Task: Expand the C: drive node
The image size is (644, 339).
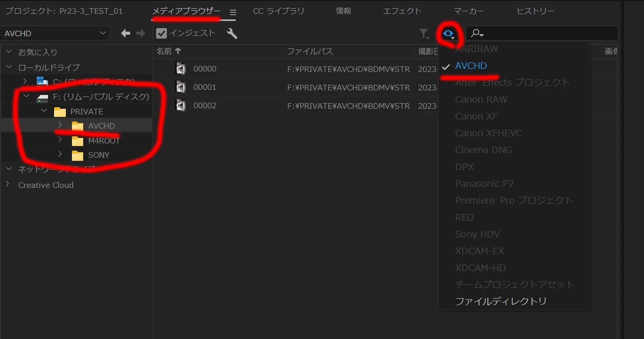Action: pyautogui.click(x=25, y=81)
